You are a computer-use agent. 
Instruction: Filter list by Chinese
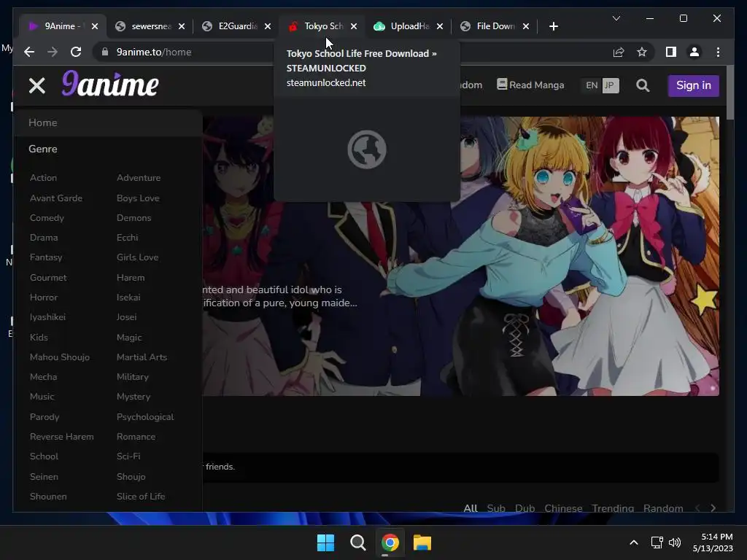click(563, 508)
